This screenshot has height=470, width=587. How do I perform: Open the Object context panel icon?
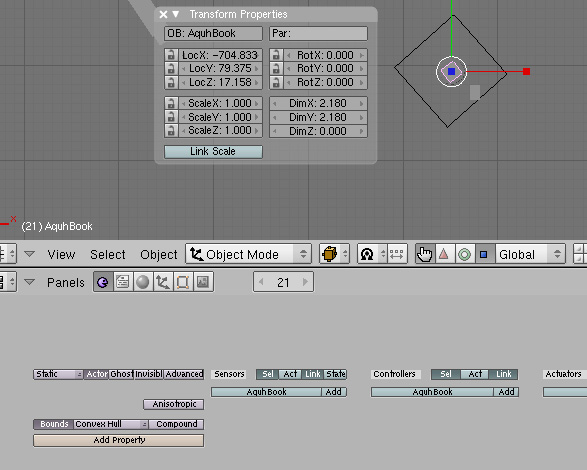162,282
